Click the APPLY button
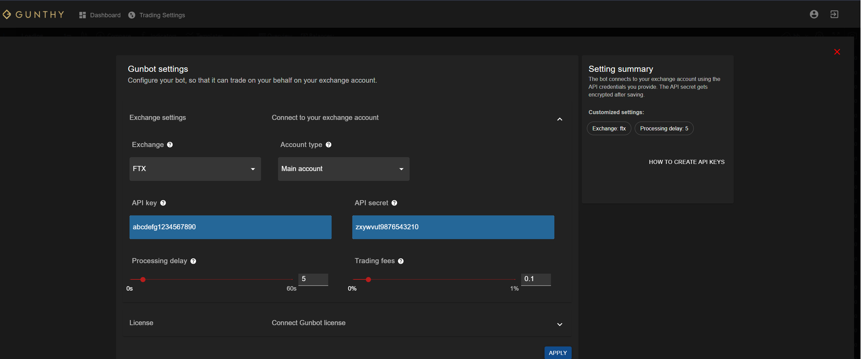Viewport: 868px width, 359px height. click(x=558, y=353)
